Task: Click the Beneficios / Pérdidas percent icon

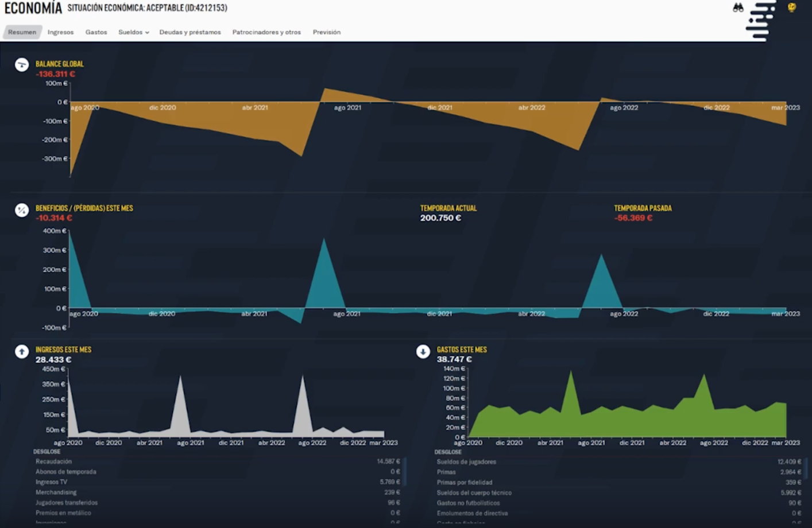Action: click(x=22, y=210)
